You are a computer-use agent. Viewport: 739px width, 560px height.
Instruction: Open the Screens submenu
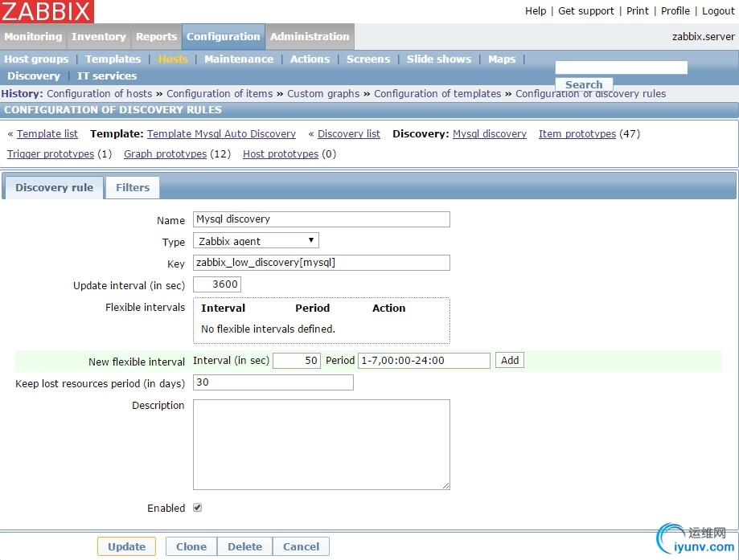368,59
